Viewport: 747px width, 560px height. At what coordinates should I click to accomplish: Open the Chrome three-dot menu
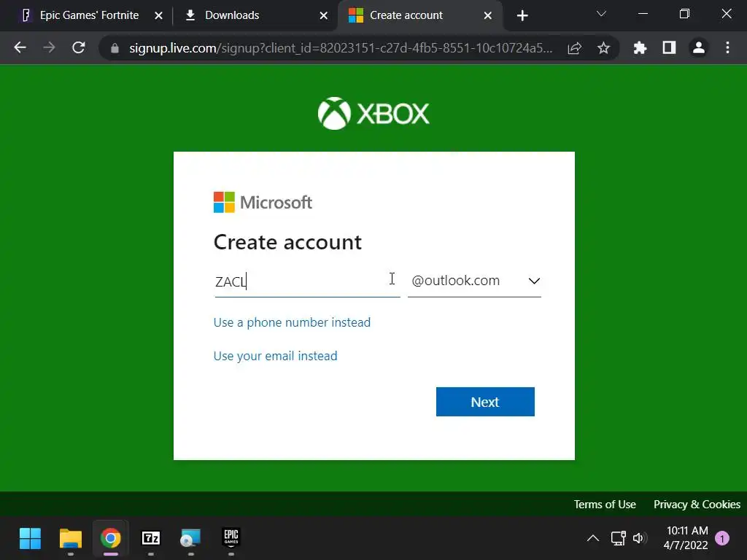tap(727, 47)
